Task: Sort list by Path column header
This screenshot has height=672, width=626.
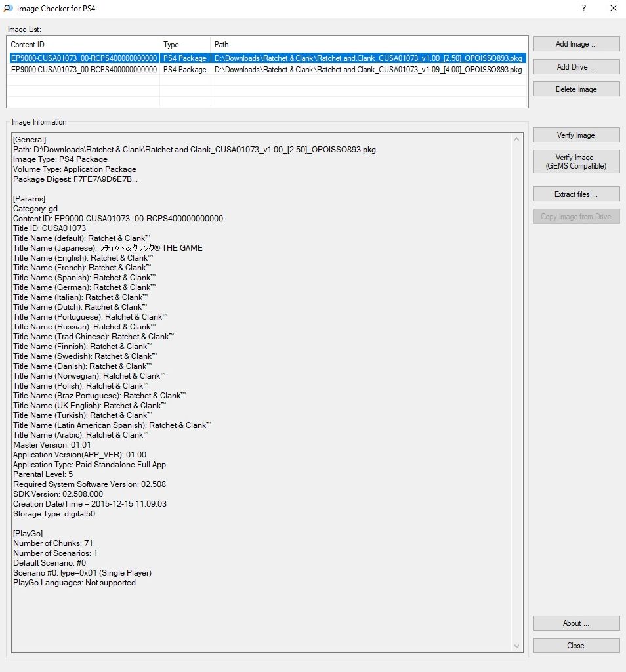Action: click(x=369, y=45)
